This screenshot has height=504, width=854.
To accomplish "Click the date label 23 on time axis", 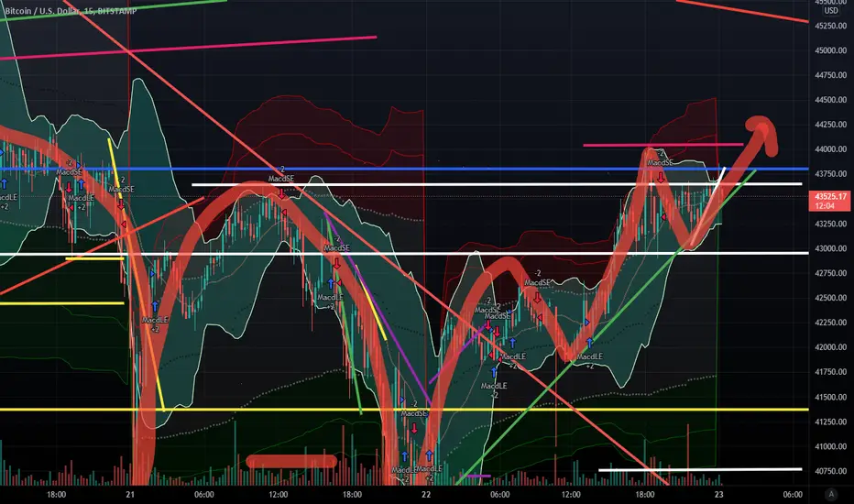I will pyautogui.click(x=719, y=495).
